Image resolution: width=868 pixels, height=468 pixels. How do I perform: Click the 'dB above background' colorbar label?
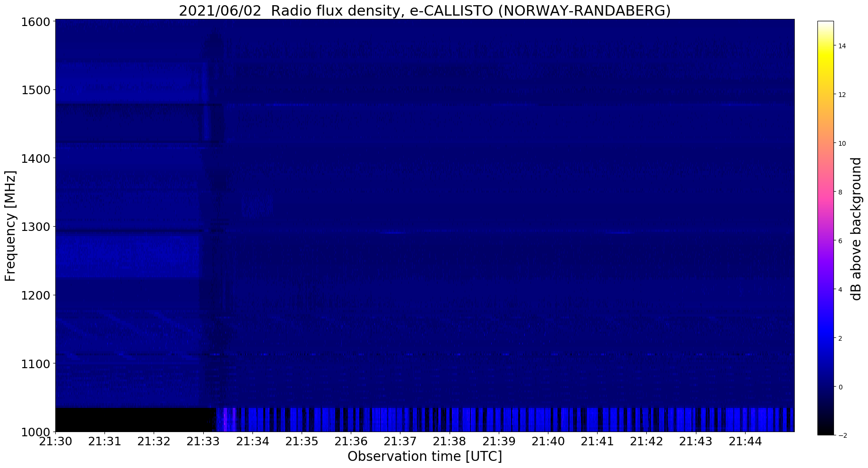pos(856,229)
